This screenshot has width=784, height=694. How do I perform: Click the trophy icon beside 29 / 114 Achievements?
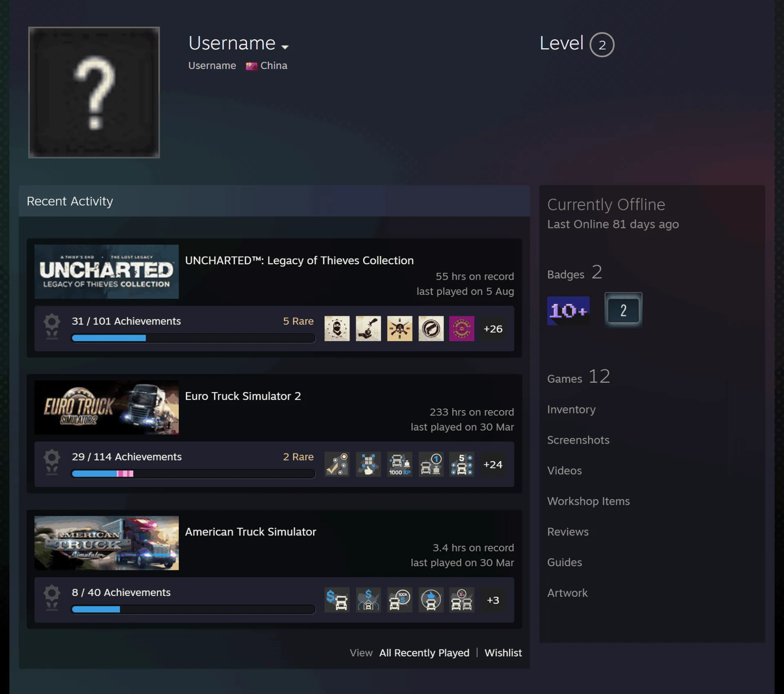click(52, 462)
